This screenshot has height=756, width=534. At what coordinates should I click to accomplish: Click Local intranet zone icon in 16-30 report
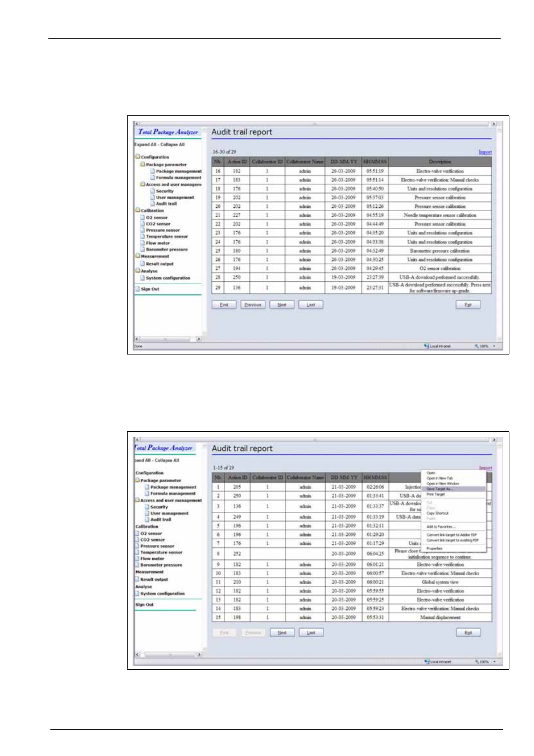[x=427, y=346]
